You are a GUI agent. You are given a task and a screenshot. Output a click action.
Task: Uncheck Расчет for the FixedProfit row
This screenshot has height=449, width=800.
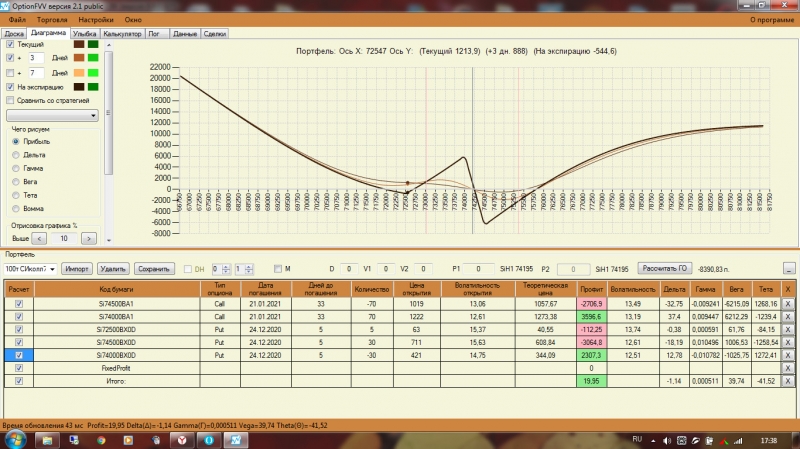coord(19,368)
